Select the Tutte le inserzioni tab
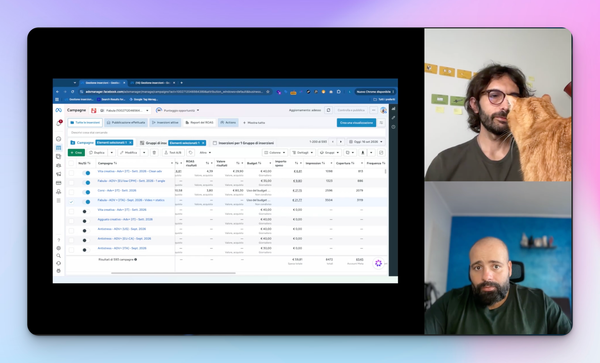The image size is (600, 363). (x=85, y=123)
